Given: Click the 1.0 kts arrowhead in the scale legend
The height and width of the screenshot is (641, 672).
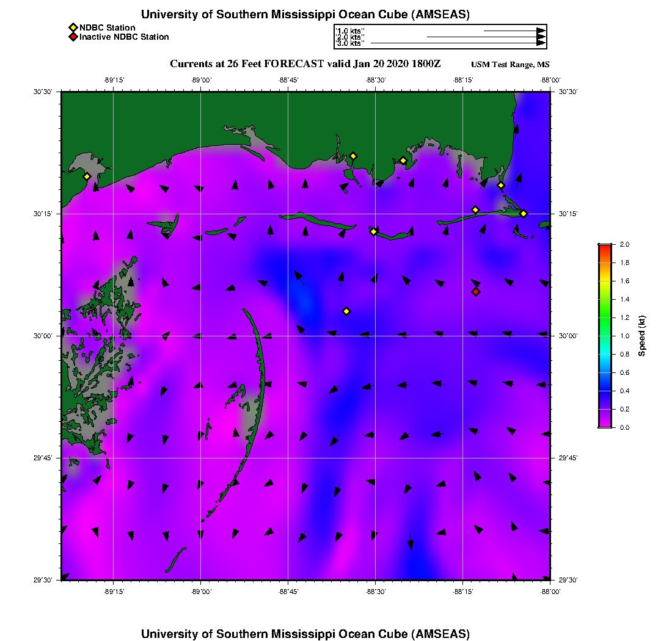Looking at the screenshot, I should tap(540, 31).
